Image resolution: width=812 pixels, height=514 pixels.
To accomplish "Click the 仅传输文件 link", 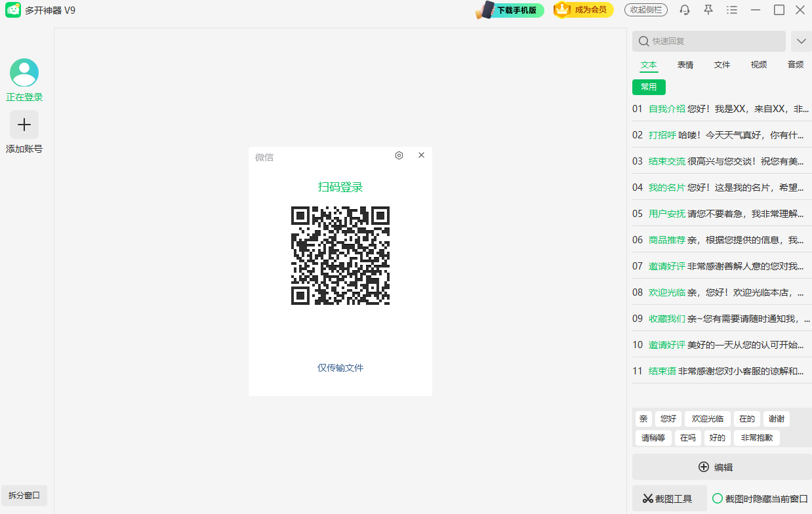I will click(x=340, y=368).
